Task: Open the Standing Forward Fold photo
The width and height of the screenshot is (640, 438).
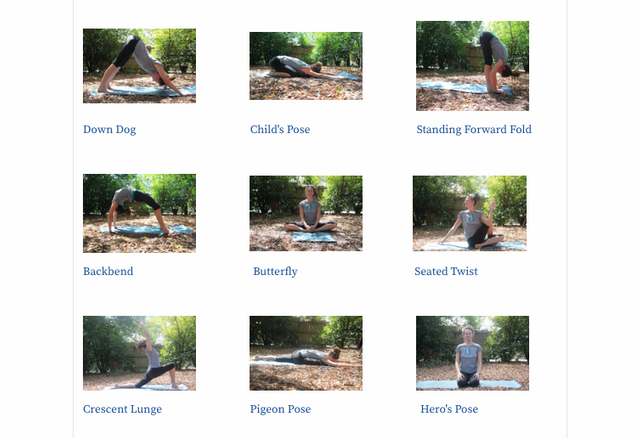Action: (x=472, y=66)
